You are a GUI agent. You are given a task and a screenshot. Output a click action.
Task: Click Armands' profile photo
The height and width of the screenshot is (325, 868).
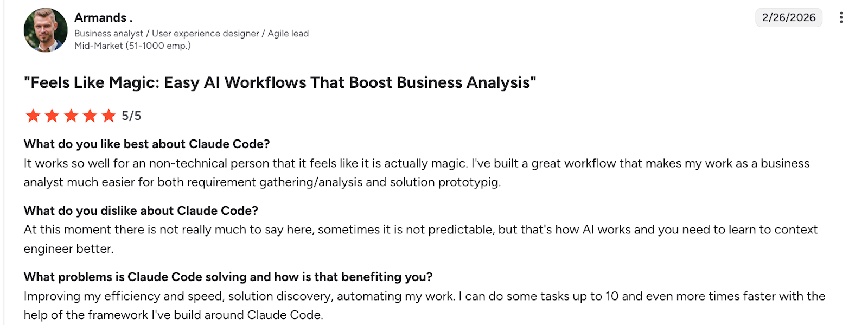46,30
